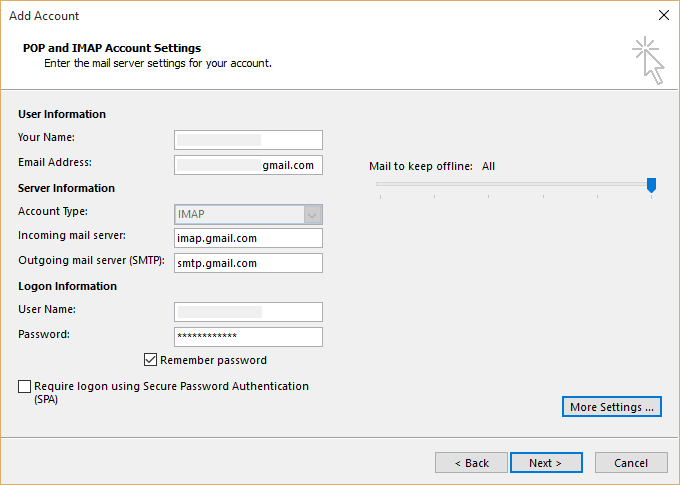Click the leftmost end of the offline mail slider

pyautogui.click(x=379, y=185)
